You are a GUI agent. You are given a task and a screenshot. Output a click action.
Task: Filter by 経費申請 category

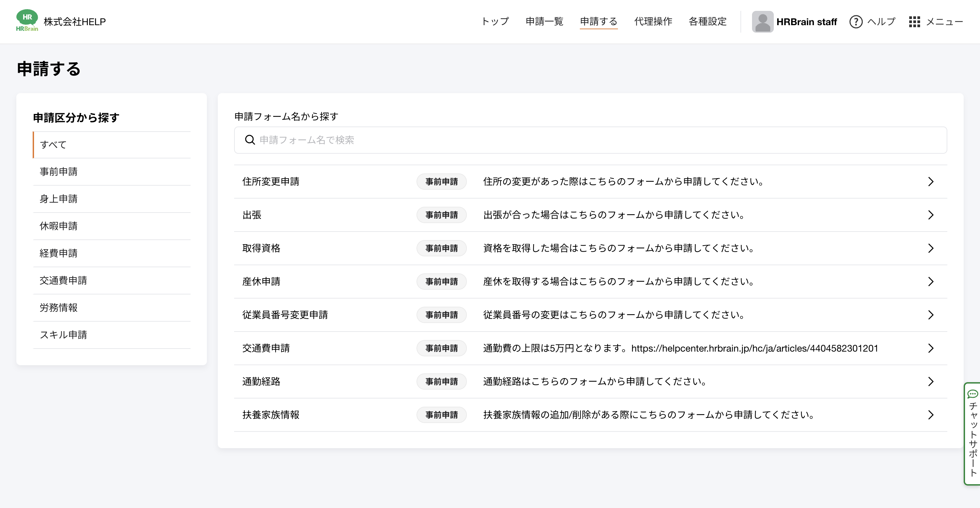click(x=59, y=253)
